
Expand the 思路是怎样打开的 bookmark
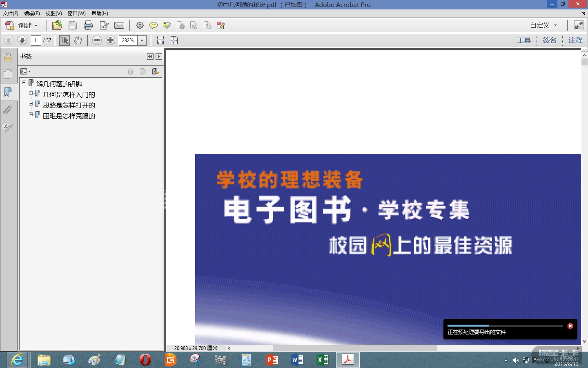pyautogui.click(x=31, y=104)
